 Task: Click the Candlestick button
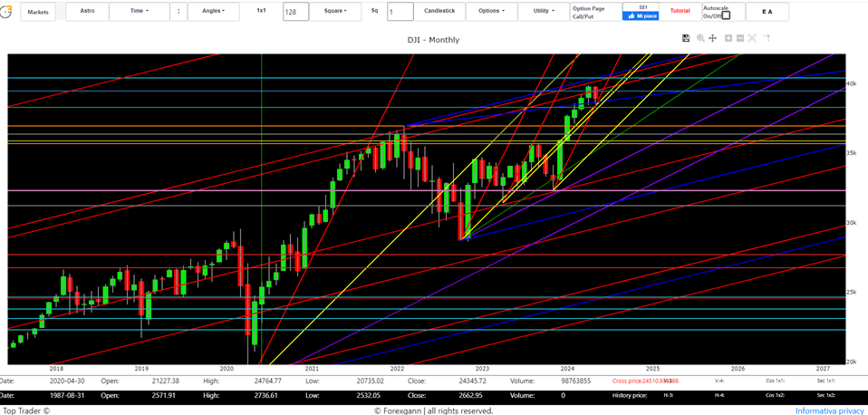pos(439,11)
